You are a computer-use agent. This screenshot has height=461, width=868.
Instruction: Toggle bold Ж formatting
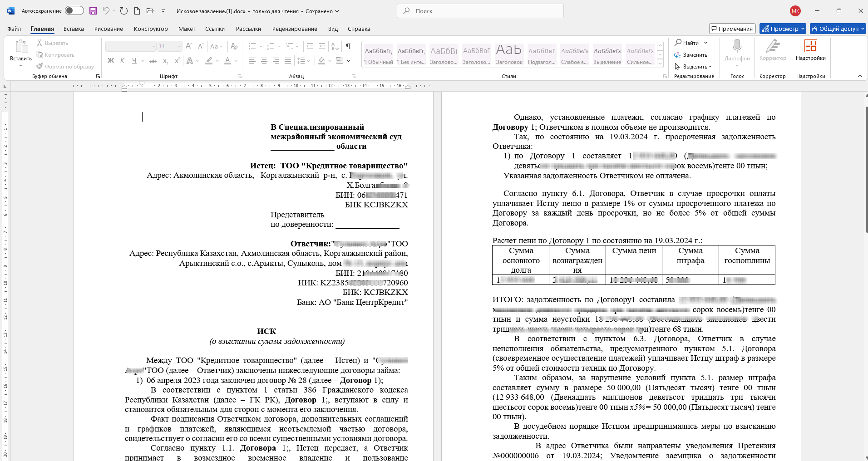[111, 61]
